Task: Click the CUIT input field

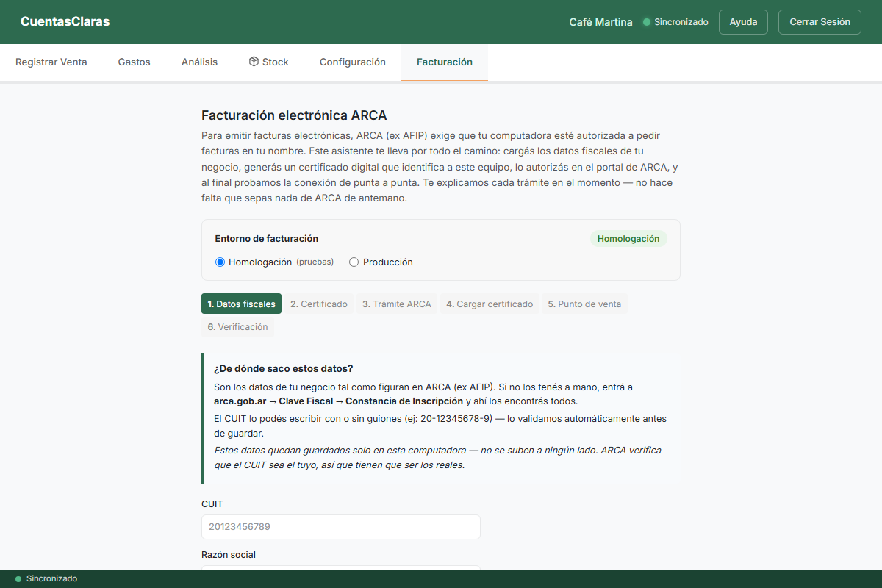Action: tap(341, 527)
